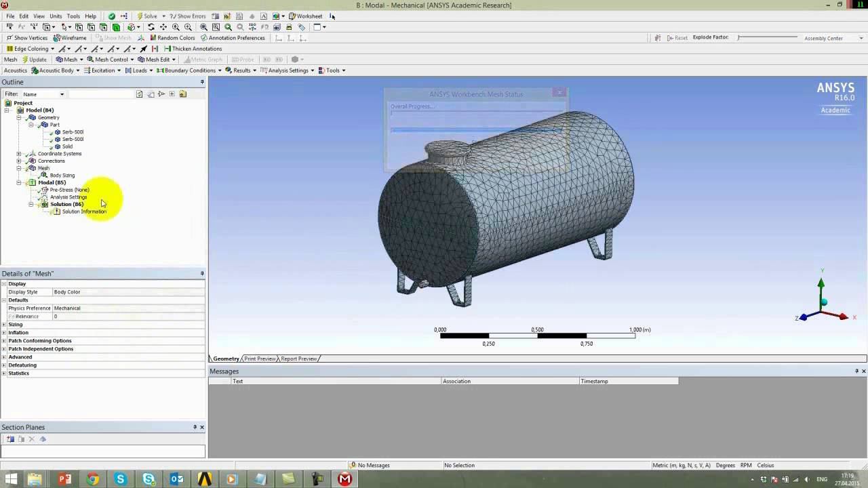This screenshot has height=488, width=868.
Task: Toggle Thicken Annotations option
Action: point(193,49)
